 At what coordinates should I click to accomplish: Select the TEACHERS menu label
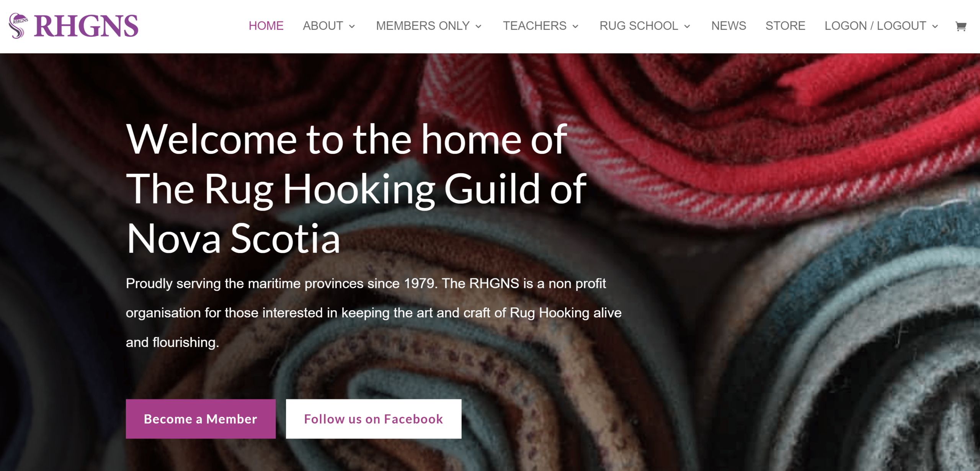point(535,26)
